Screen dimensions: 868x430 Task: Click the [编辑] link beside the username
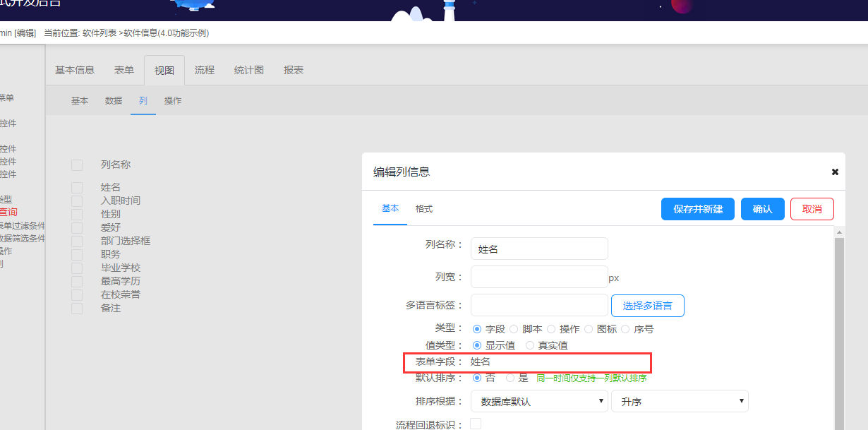coord(25,33)
